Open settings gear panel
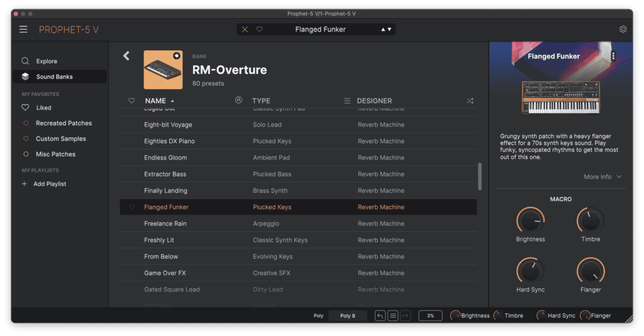This screenshot has height=336, width=644. coord(623,29)
